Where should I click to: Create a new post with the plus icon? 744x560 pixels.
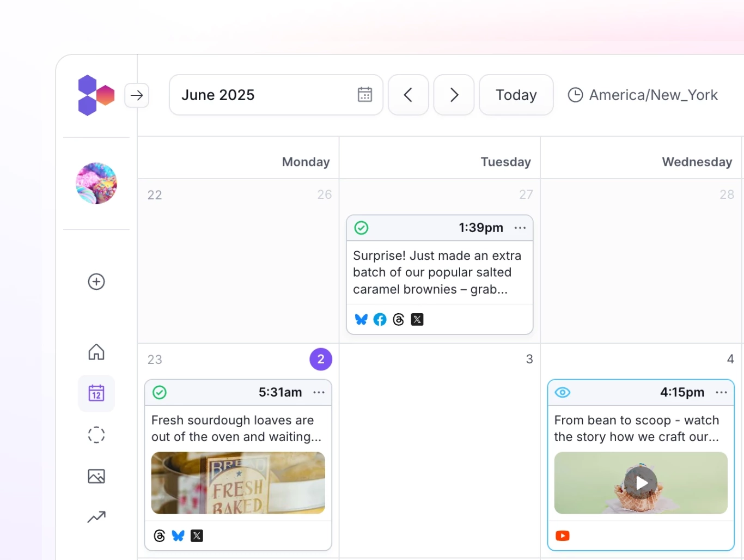pyautogui.click(x=96, y=282)
